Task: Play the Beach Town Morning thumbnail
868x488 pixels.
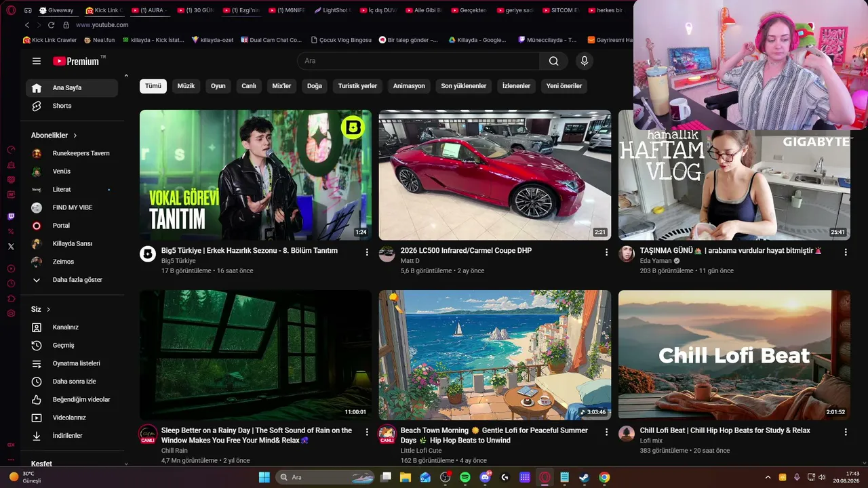Action: click(495, 355)
